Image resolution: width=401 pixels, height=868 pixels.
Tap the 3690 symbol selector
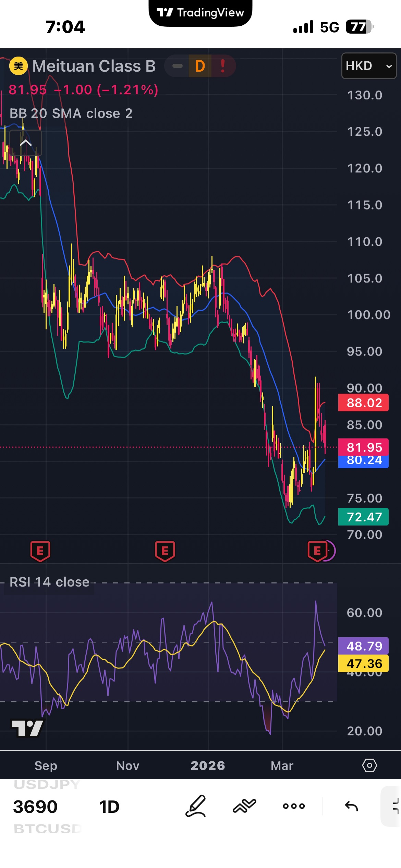pos(35,807)
